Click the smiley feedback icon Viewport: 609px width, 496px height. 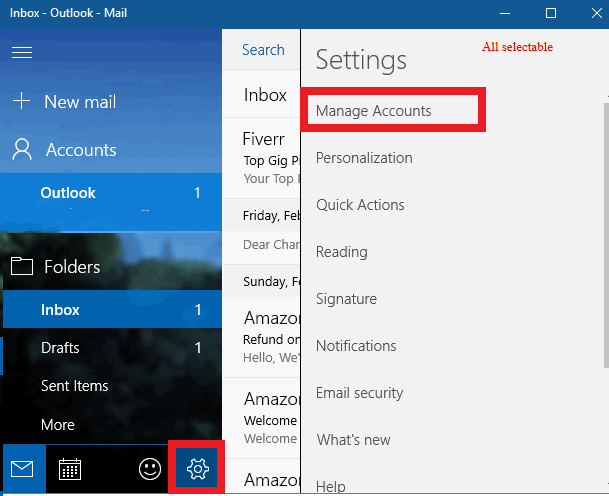click(x=150, y=469)
